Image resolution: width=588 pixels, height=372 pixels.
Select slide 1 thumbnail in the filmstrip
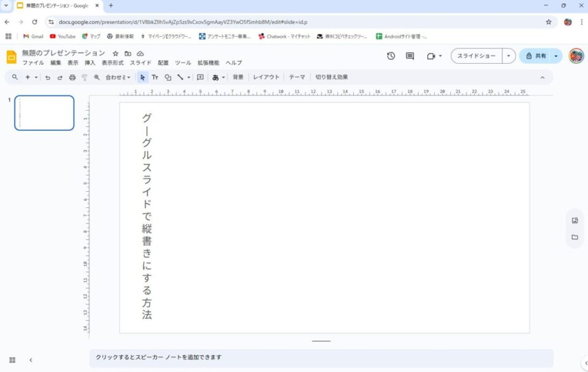coord(44,113)
